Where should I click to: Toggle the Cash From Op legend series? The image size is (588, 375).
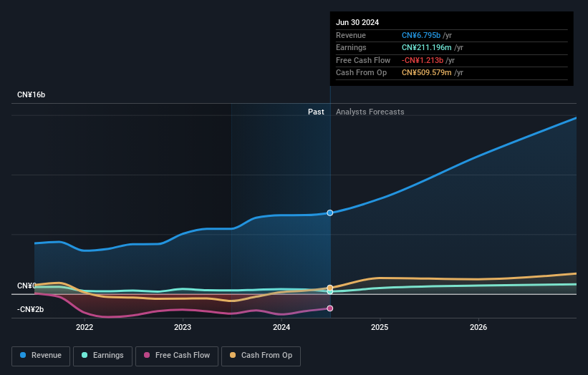261,356
